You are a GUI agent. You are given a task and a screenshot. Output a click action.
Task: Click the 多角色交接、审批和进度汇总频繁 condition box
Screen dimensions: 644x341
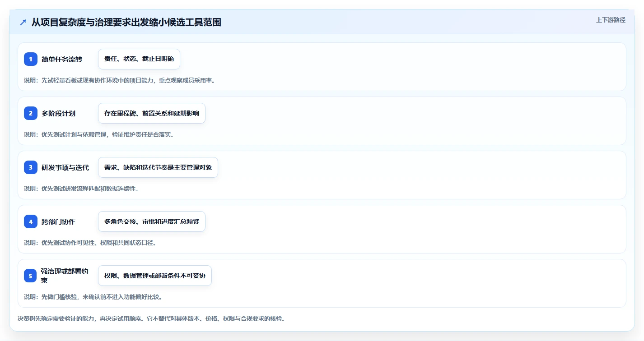[152, 221]
